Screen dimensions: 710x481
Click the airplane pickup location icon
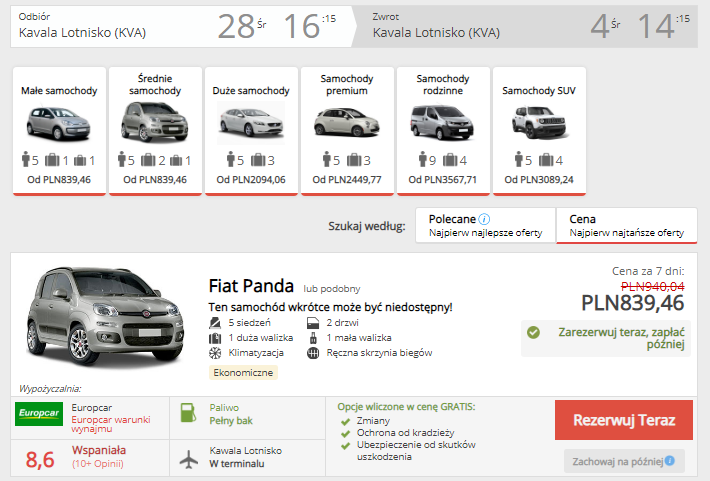187,457
